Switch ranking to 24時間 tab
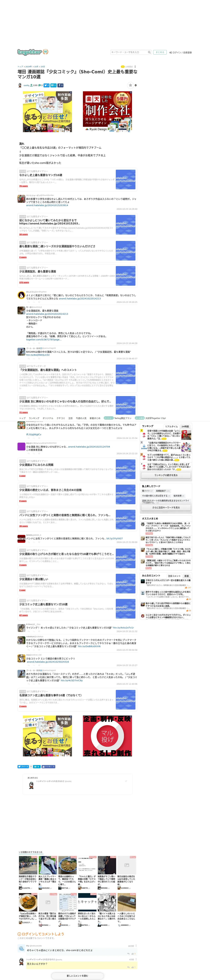 [185, 426]
